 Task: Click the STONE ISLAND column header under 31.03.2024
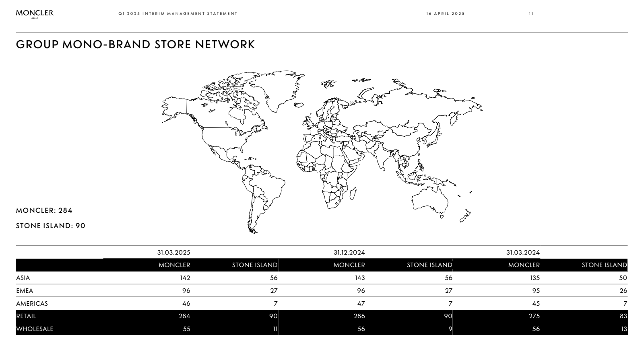click(x=604, y=265)
